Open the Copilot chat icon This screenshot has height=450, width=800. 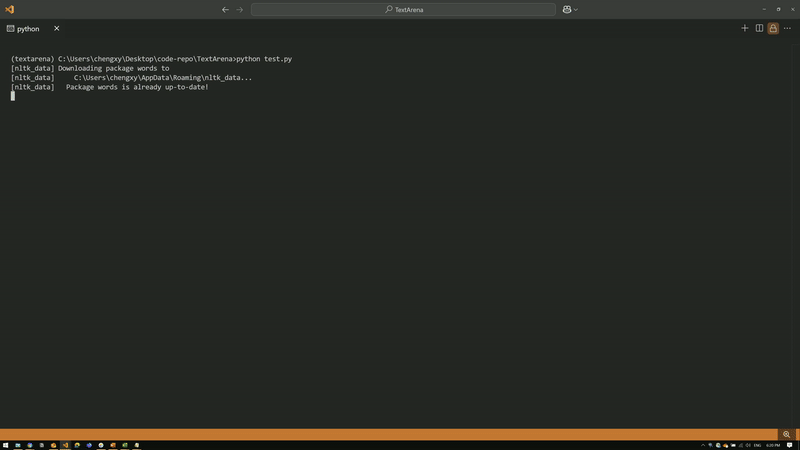tap(567, 9)
